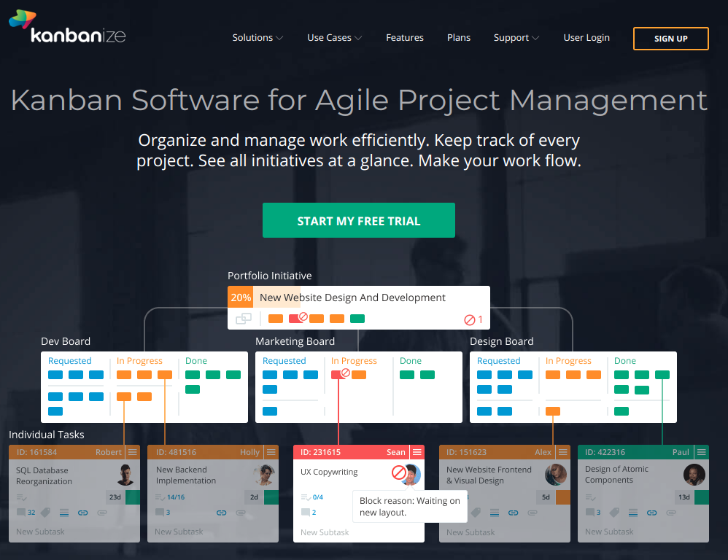The image size is (728, 560).
Task: Click subtasks icon on SQL Database card
Action: 21,497
